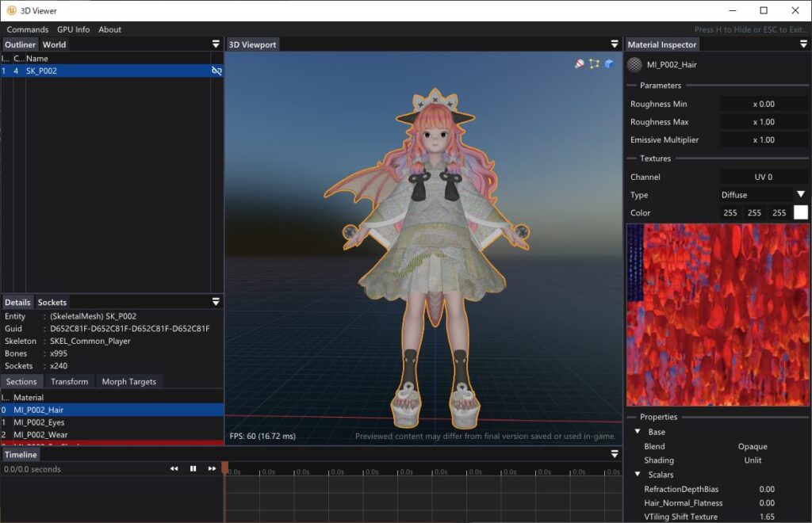This screenshot has width=812, height=523.
Task: Click the MI_P002_Hair material sphere icon
Action: (x=634, y=65)
